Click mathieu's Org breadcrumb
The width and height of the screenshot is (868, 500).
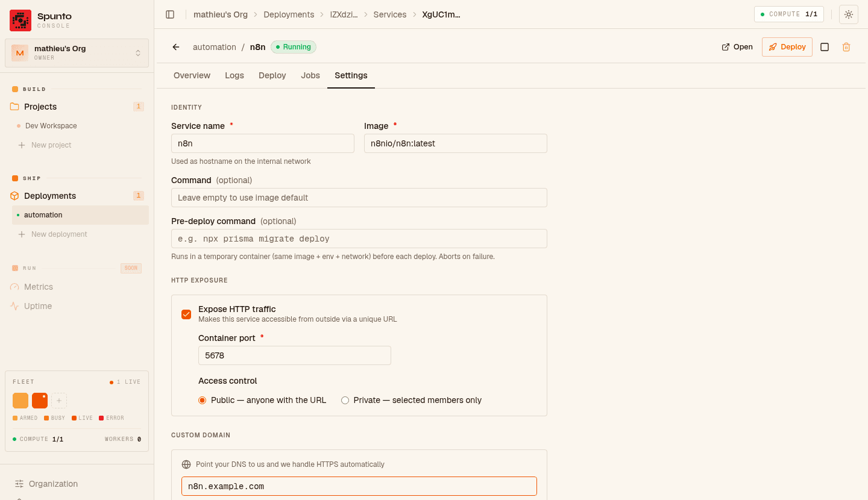221,14
